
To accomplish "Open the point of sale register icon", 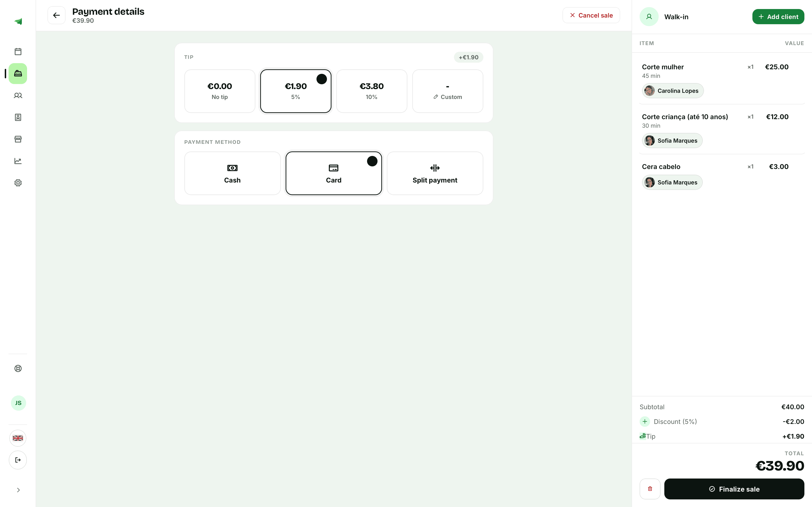I will click(x=18, y=73).
